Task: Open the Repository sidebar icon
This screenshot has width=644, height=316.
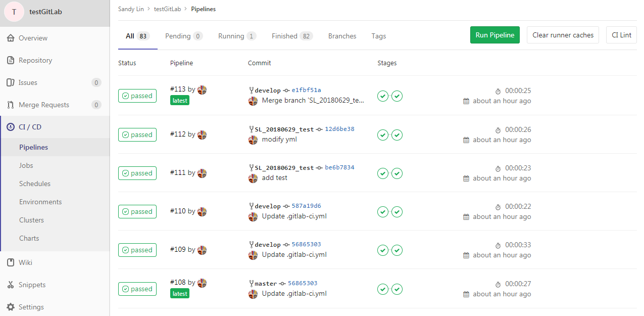Action: [x=11, y=60]
